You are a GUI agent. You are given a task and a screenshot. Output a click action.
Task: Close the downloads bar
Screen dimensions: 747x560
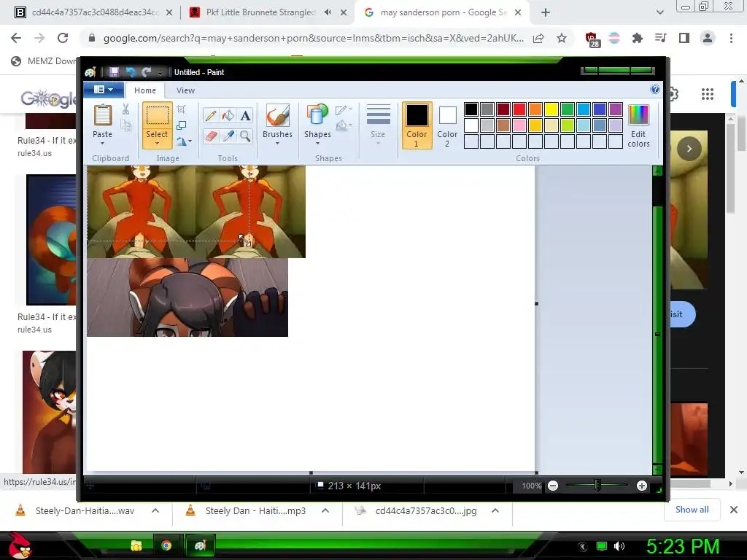(734, 510)
